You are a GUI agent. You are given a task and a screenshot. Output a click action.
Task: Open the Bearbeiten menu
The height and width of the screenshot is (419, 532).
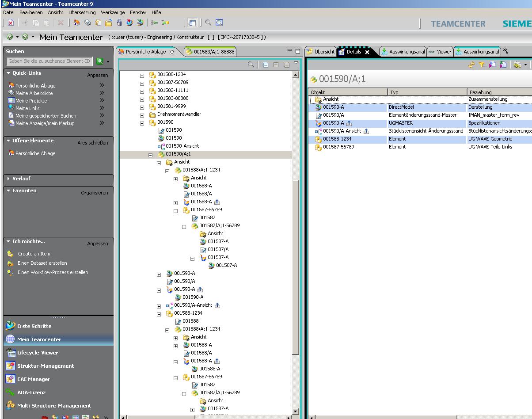pyautogui.click(x=31, y=12)
